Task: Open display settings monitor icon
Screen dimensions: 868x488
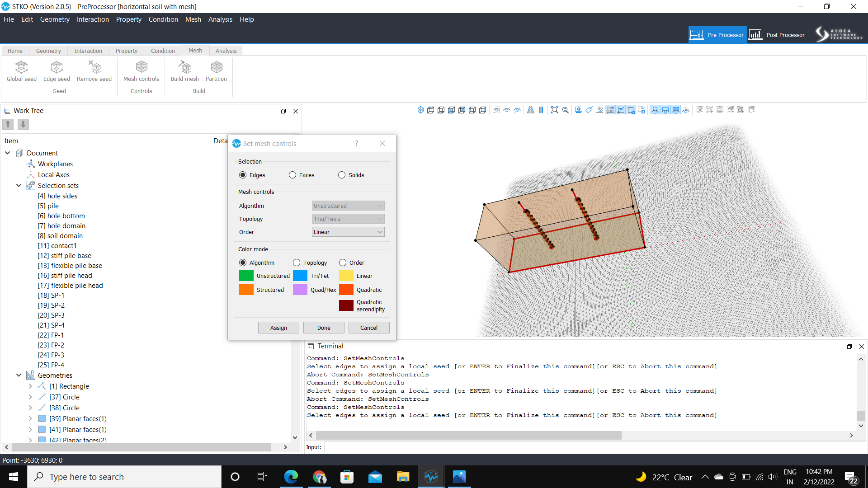Action: 578,110
